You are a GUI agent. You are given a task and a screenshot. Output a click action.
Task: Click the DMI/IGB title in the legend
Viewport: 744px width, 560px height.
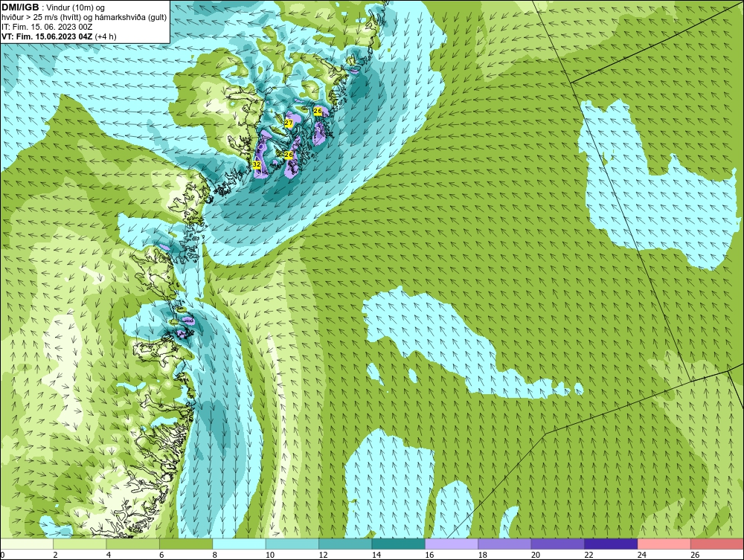pyautogui.click(x=20, y=7)
